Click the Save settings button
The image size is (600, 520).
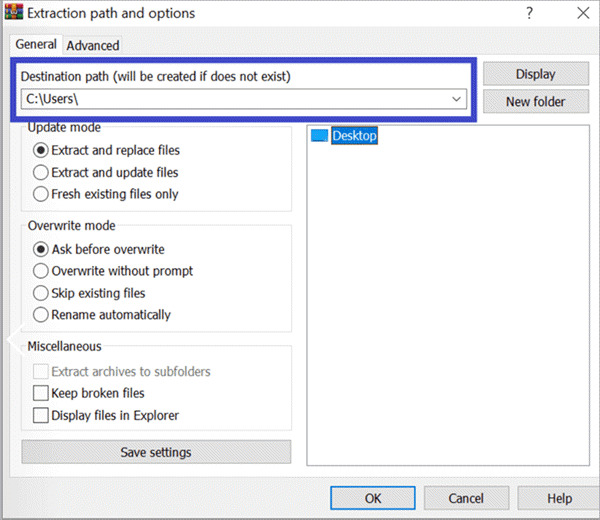156,452
